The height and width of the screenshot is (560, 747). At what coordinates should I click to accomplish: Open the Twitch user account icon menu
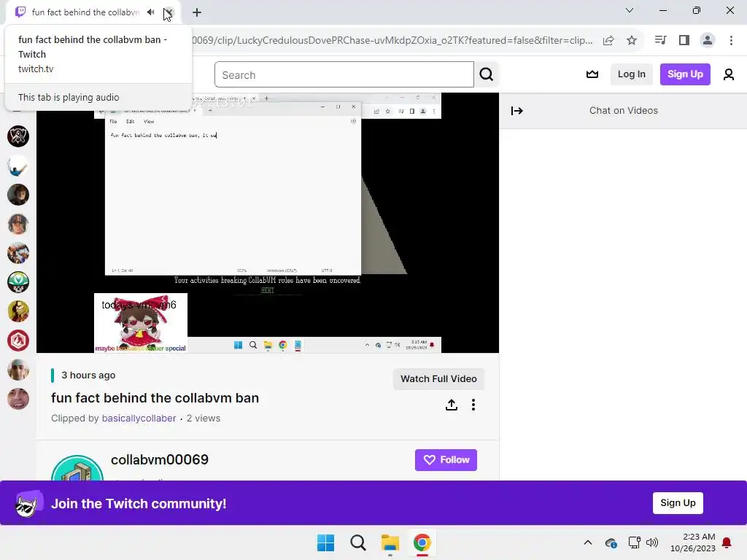729,74
